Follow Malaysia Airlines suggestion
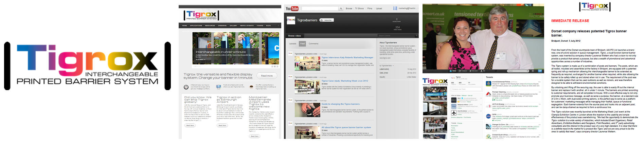644x145 pixels. coord(460,108)
